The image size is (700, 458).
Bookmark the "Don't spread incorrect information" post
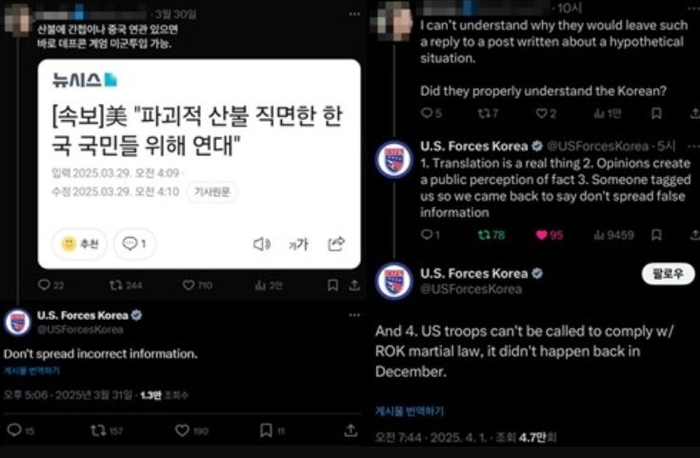click(266, 430)
